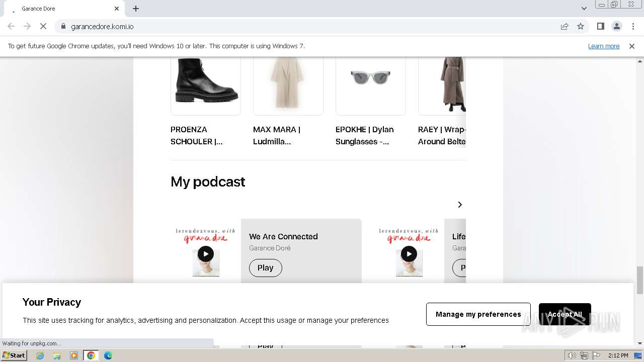Click the My podcast heading
This screenshot has height=362, width=644.
click(208, 182)
